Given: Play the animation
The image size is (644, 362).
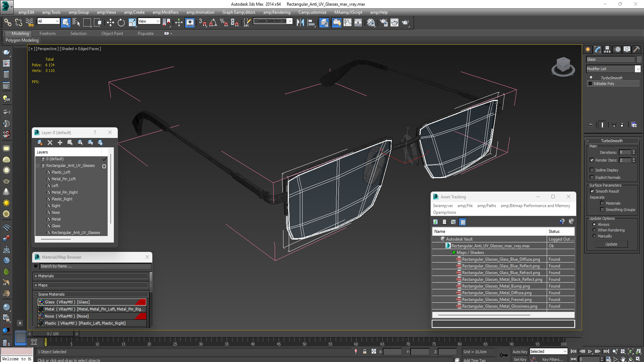Looking at the screenshot, I should (x=590, y=351).
